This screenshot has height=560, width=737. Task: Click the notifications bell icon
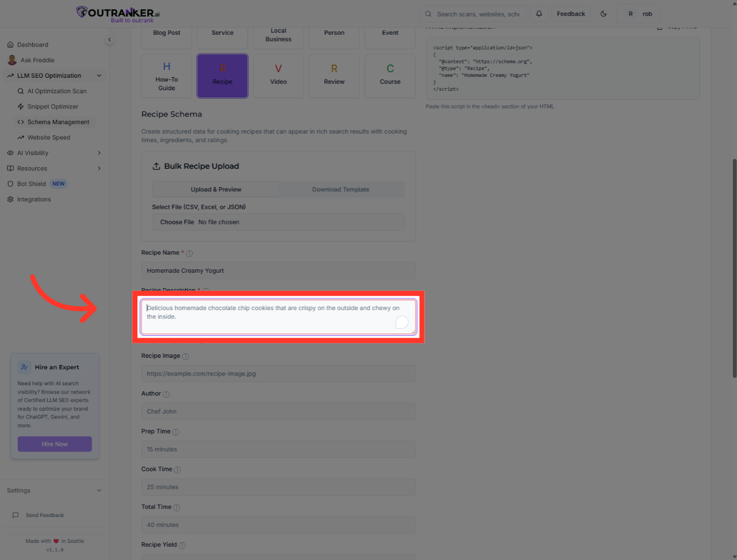(539, 14)
